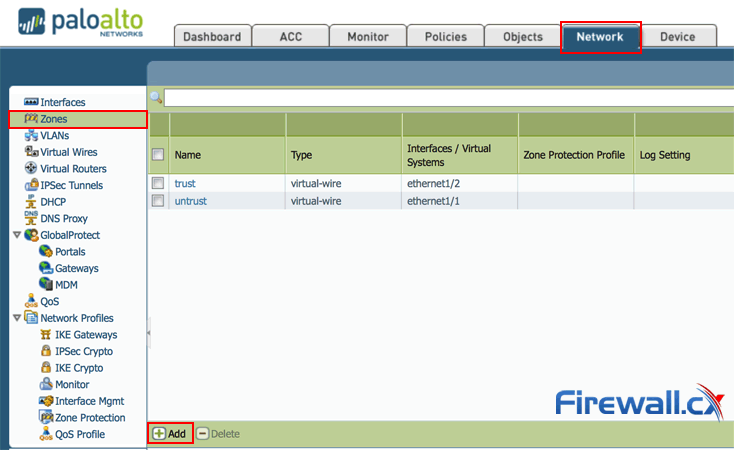Check the box for trust zone
The height and width of the screenshot is (450, 734).
(158, 183)
